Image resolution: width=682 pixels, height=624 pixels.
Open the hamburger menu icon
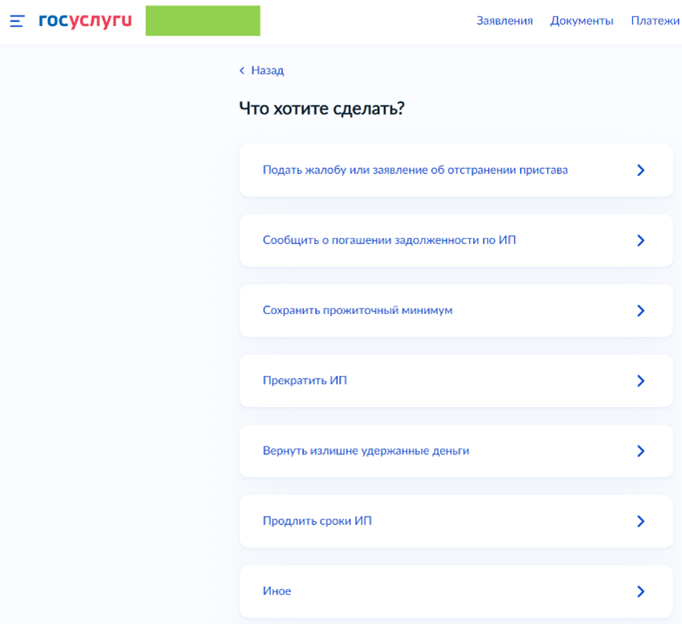pyautogui.click(x=17, y=21)
